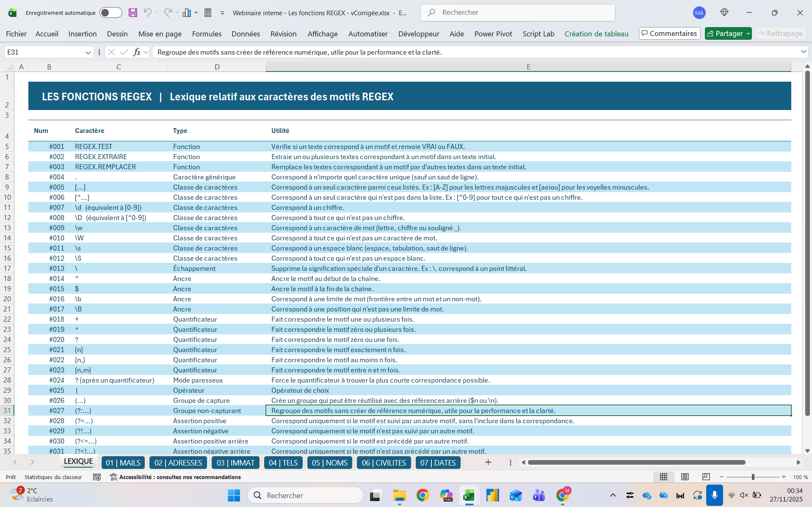Open the Formules ribbon tab
Image resolution: width=812 pixels, height=507 pixels.
(207, 34)
